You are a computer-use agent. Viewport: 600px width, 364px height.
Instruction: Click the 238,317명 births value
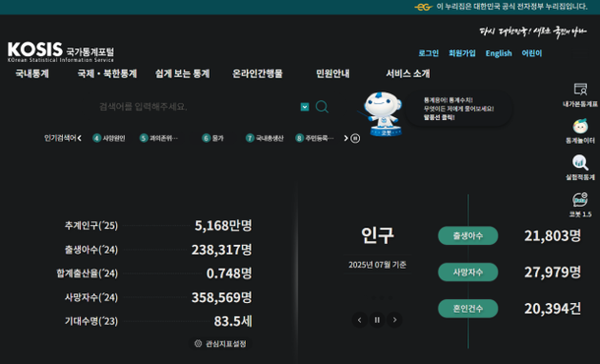click(221, 250)
